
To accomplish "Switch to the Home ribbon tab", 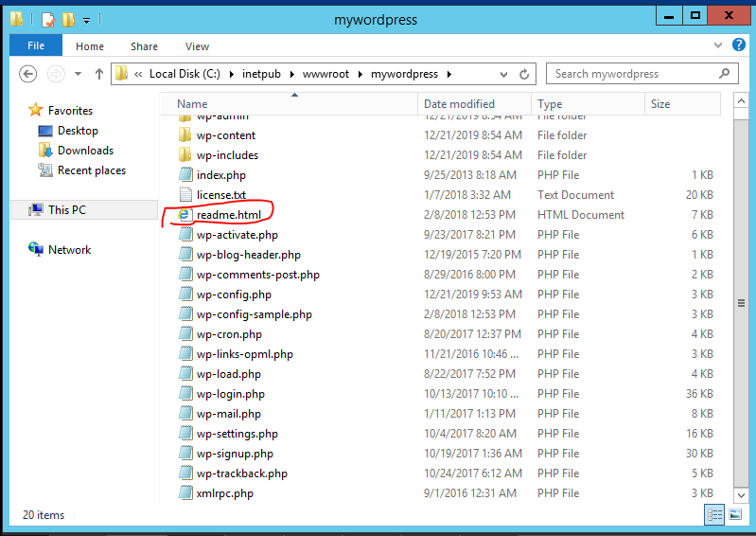I will click(90, 46).
